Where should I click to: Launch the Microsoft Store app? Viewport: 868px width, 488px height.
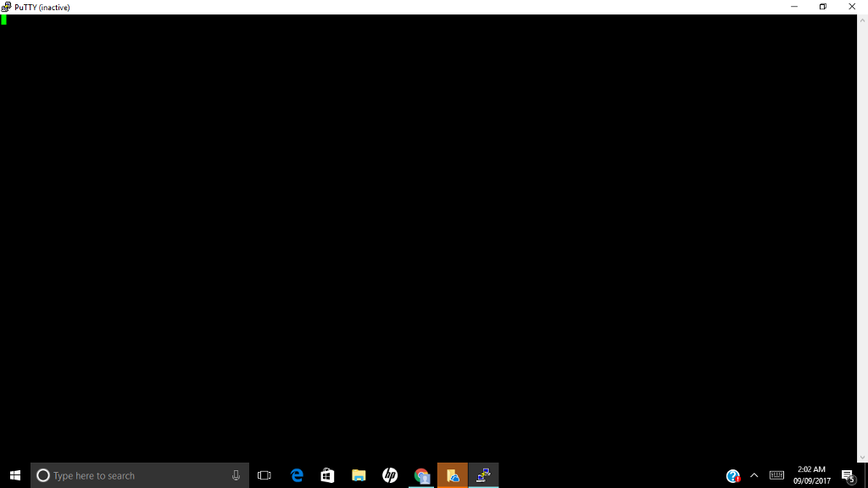[x=327, y=475]
